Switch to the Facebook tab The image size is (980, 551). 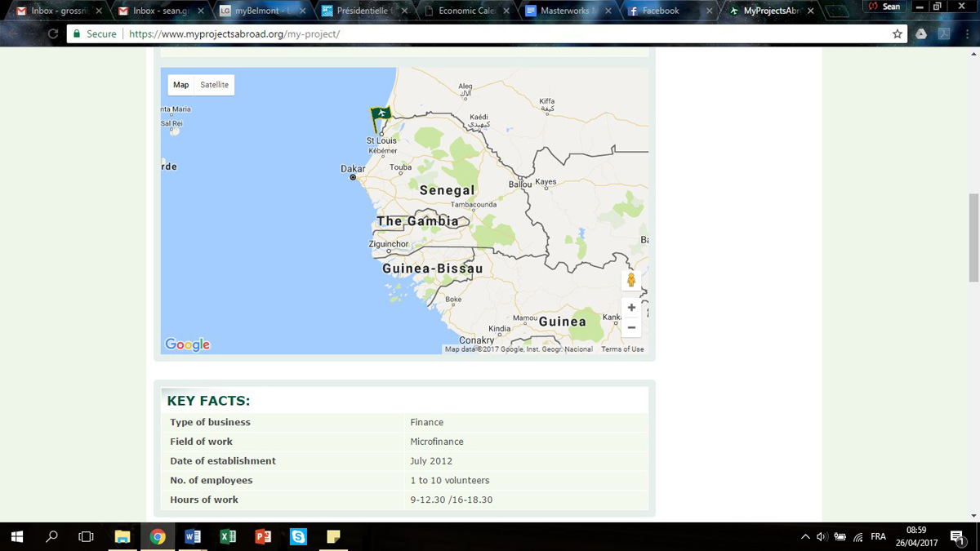tap(660, 11)
